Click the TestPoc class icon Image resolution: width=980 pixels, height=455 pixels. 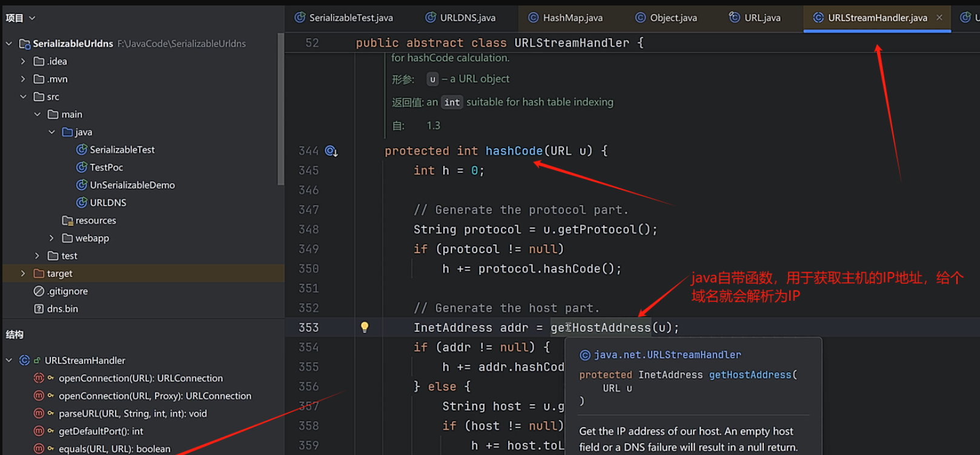(x=81, y=167)
